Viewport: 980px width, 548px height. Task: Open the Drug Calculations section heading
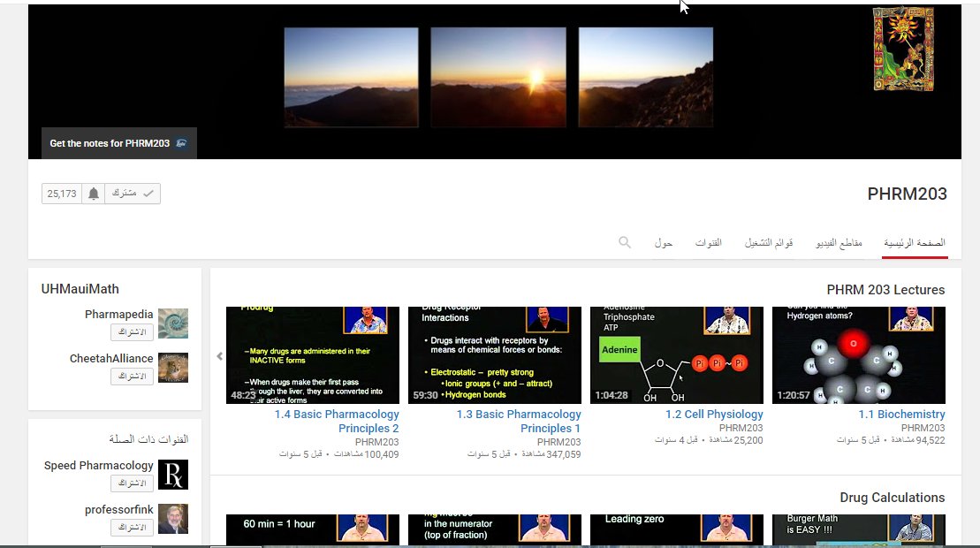pyautogui.click(x=892, y=498)
